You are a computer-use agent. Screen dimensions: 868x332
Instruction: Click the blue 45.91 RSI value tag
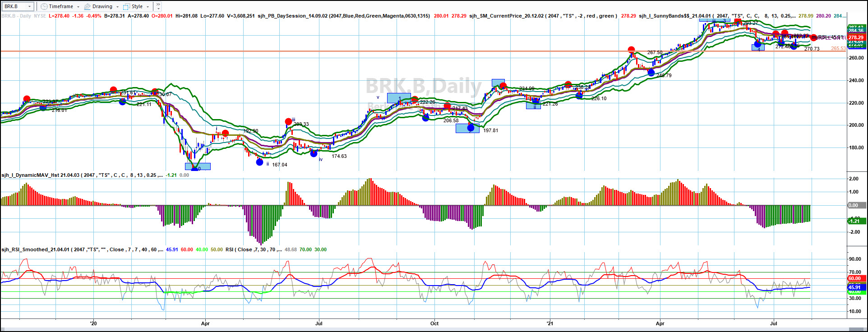point(856,287)
